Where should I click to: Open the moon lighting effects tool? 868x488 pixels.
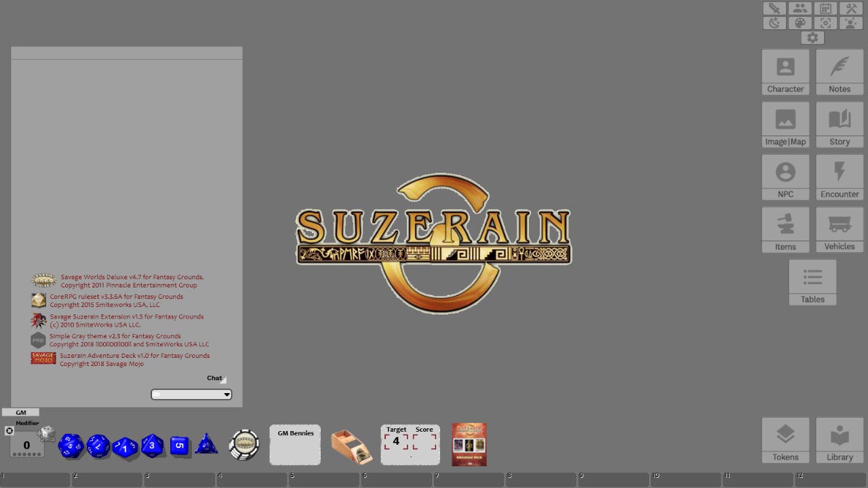[x=774, y=22]
